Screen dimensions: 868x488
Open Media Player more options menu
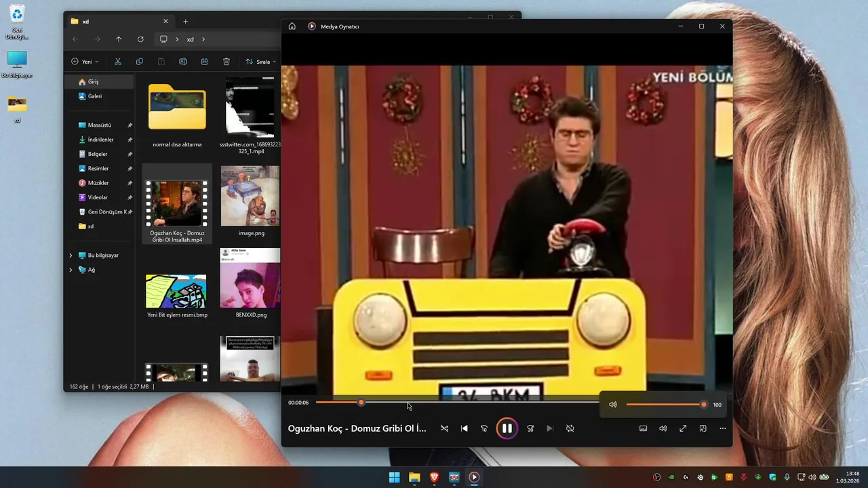tap(723, 428)
